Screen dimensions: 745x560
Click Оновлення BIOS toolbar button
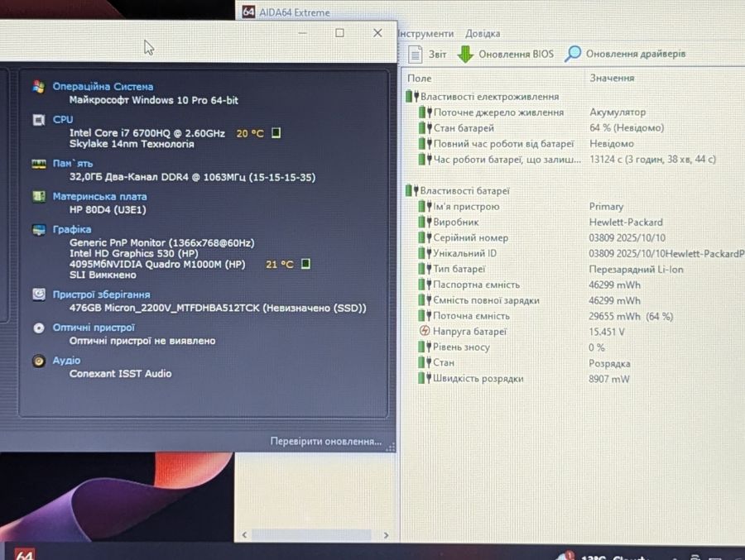pos(506,54)
